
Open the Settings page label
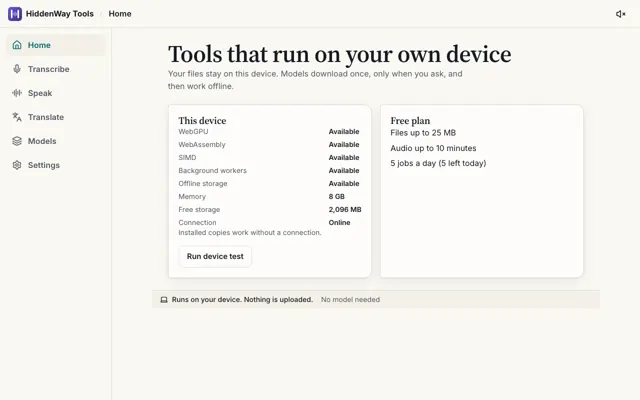coord(44,165)
